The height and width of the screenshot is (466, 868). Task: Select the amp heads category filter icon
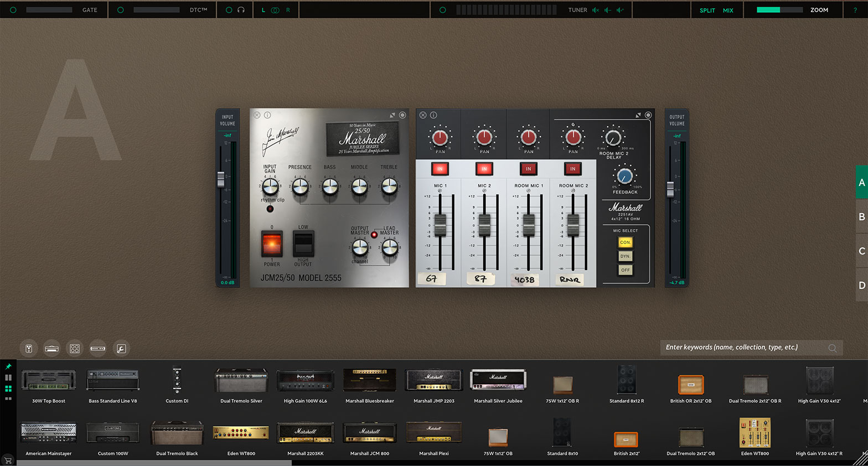51,348
